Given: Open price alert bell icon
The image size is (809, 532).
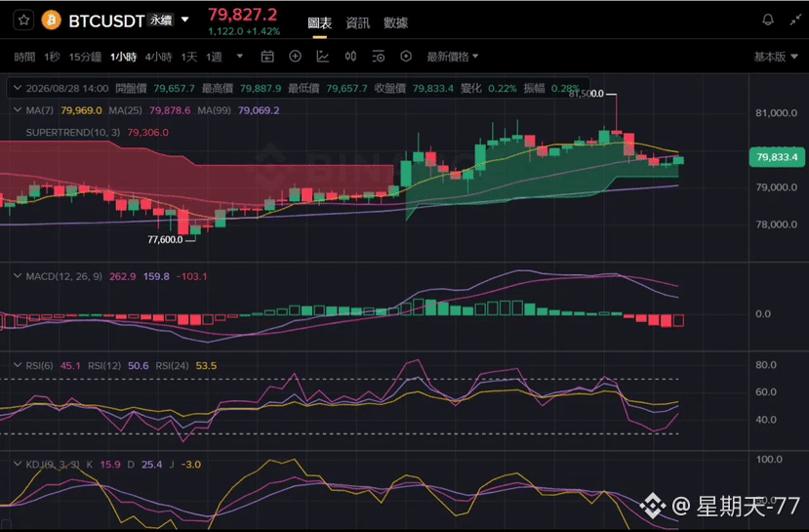Looking at the screenshot, I should pyautogui.click(x=768, y=20).
